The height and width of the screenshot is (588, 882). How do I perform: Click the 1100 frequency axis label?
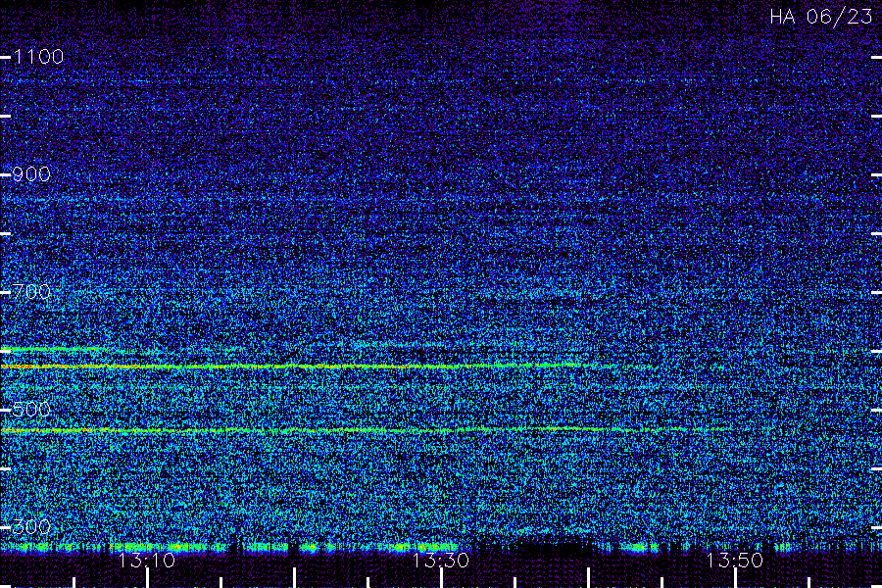[39, 57]
